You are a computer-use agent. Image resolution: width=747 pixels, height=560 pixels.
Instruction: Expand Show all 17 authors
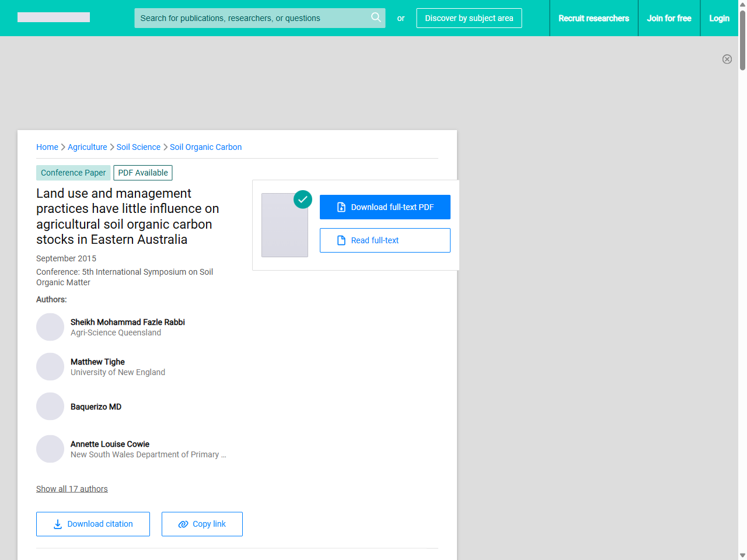click(x=72, y=489)
